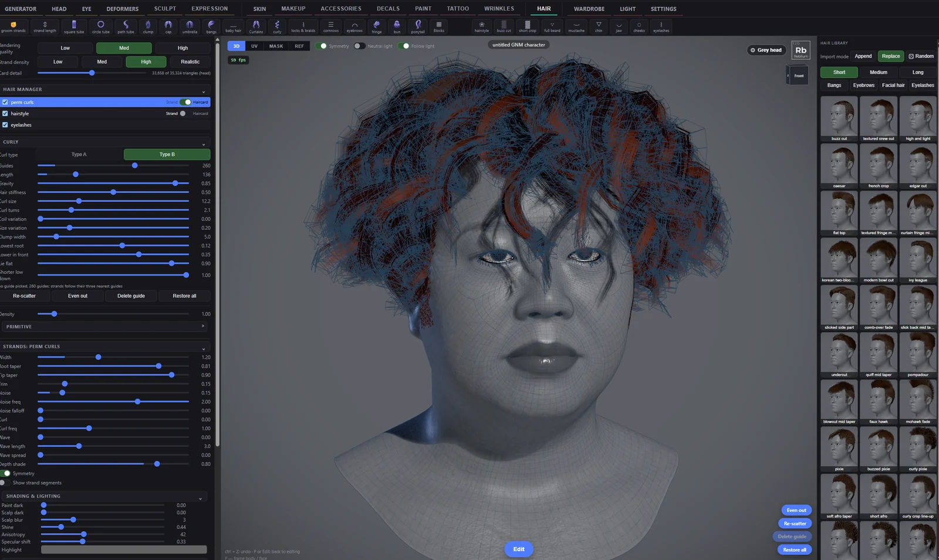Viewport: 939px width, 560px height.
Task: Pick the square tube hair tool
Action: [x=74, y=26]
